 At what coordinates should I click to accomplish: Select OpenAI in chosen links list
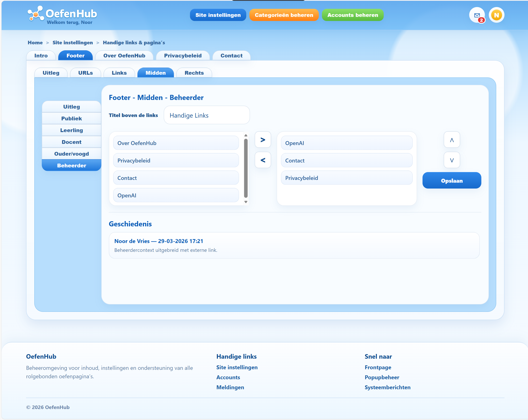[346, 143]
